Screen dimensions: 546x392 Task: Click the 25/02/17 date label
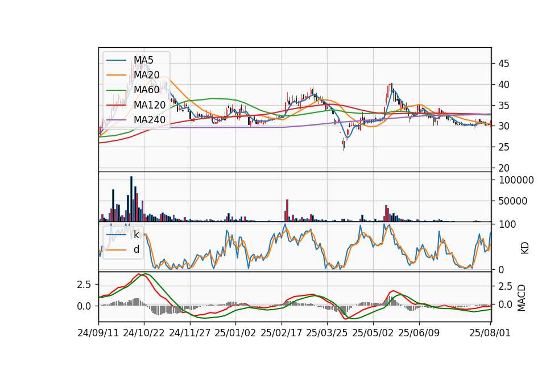coord(282,333)
